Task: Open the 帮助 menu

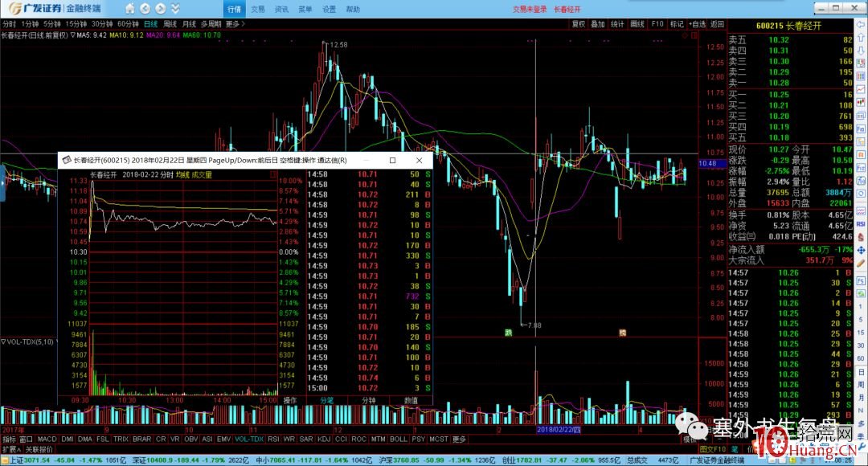Action: click(353, 10)
